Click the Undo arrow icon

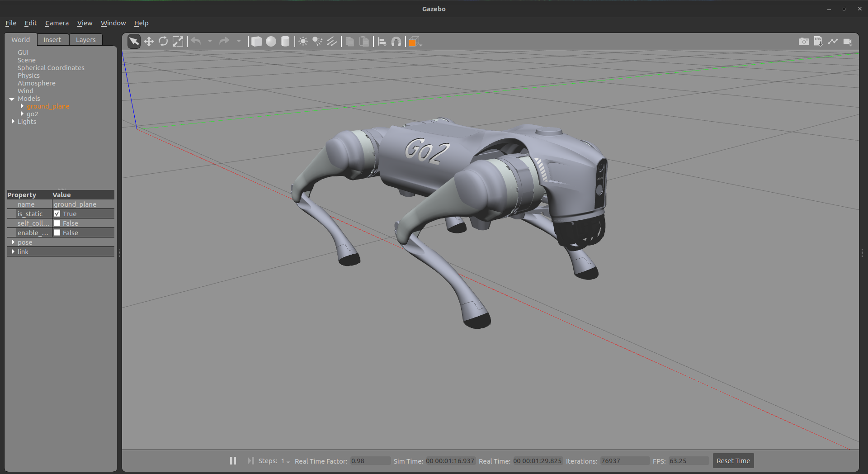point(196,42)
